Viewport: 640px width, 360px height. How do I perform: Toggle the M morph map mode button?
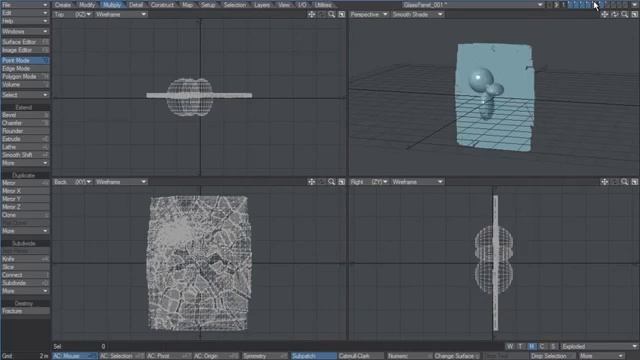click(531, 347)
